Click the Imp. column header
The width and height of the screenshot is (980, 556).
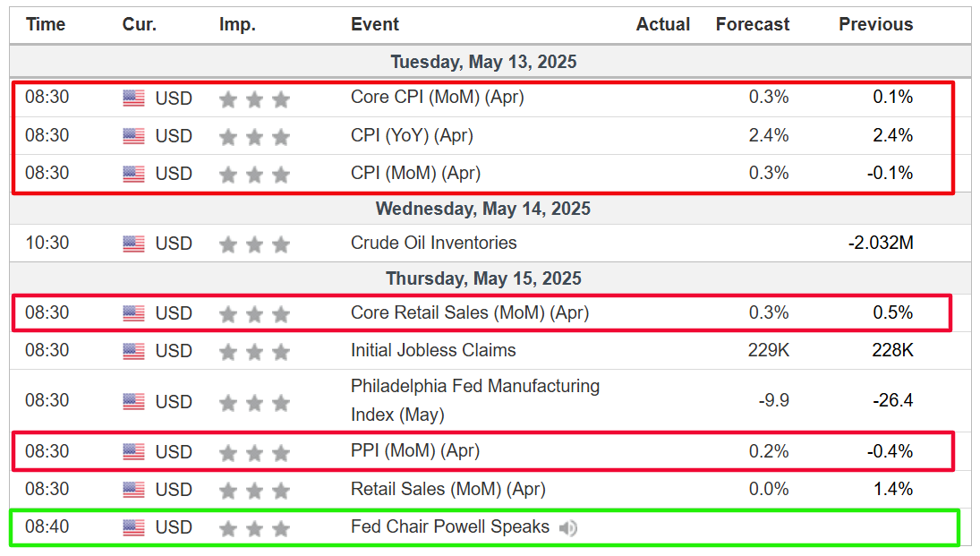237,25
